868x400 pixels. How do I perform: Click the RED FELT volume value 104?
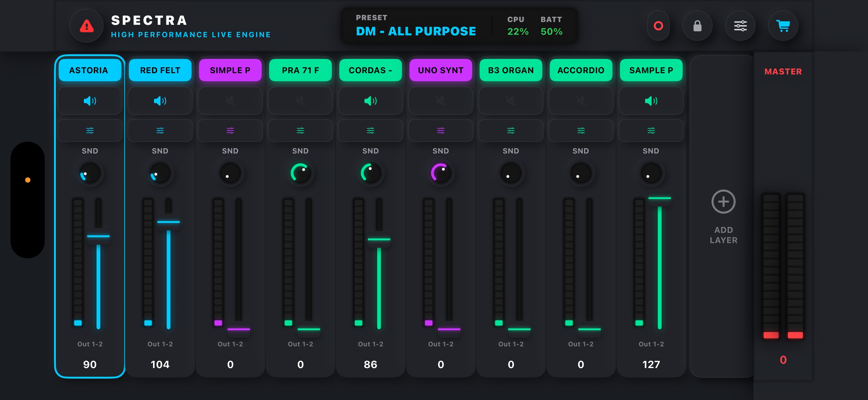click(x=160, y=364)
